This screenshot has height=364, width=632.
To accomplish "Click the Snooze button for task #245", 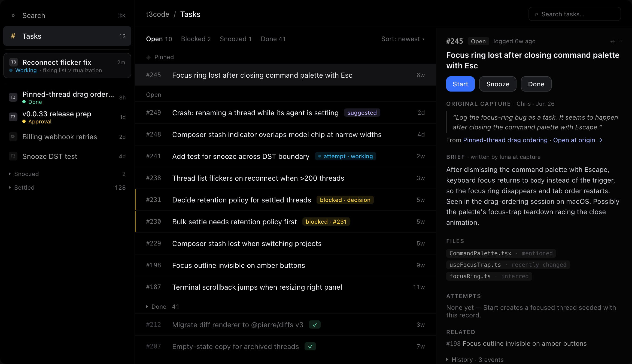I will pos(498,84).
